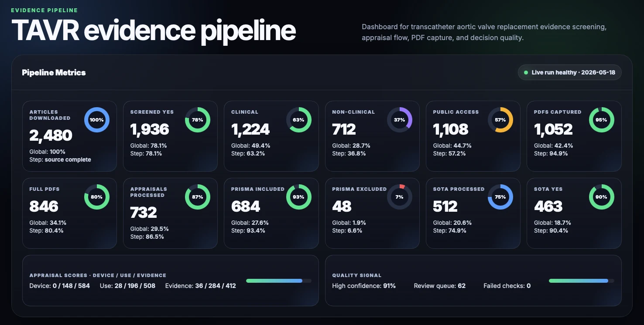Image resolution: width=644 pixels, height=325 pixels.
Task: Click the SOTA Yes 90% donut chart
Action: click(x=602, y=197)
